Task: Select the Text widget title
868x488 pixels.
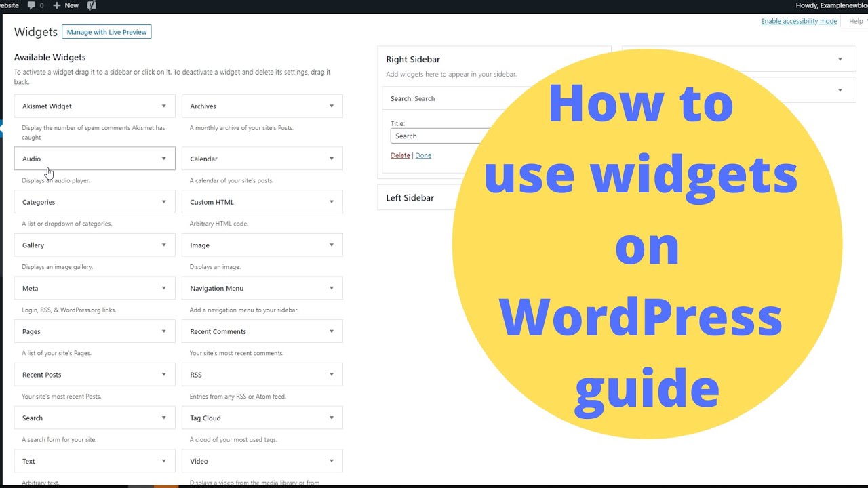Action: (28, 461)
